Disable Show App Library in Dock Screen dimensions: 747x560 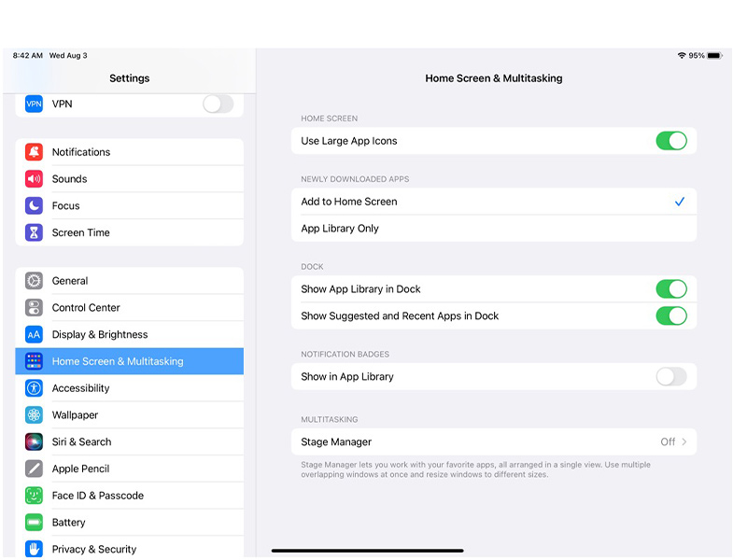pyautogui.click(x=671, y=289)
